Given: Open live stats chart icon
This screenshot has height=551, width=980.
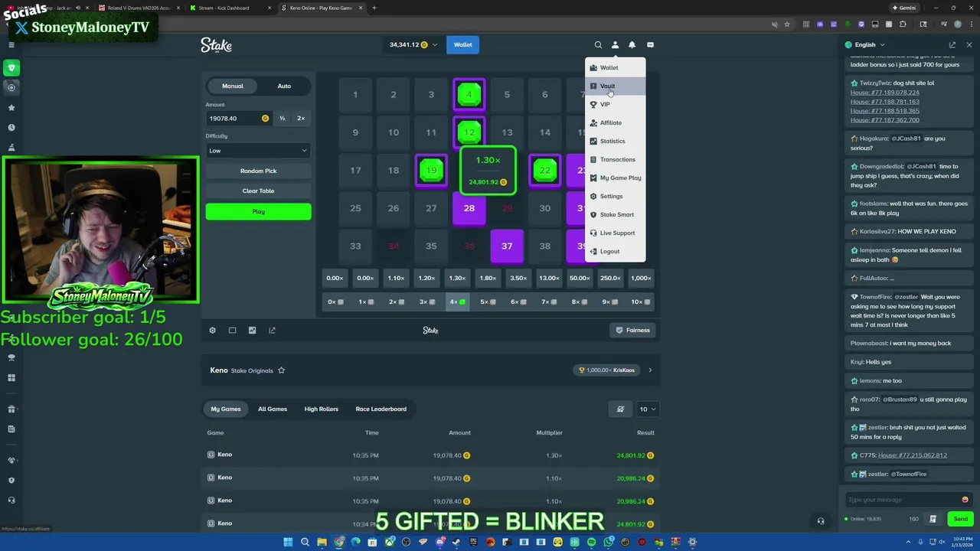Looking at the screenshot, I should (x=252, y=330).
